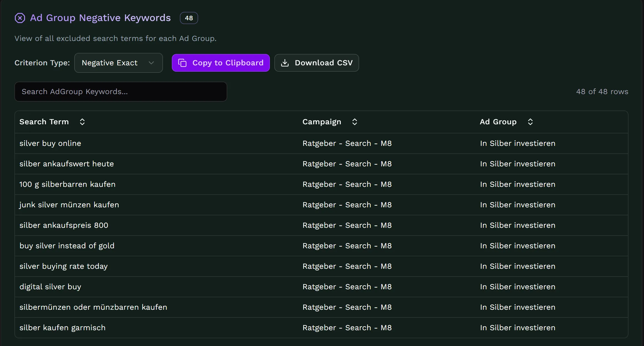Focus the Search AdGroup Keywords field
Viewport: 644px width, 346px height.
[x=121, y=92]
